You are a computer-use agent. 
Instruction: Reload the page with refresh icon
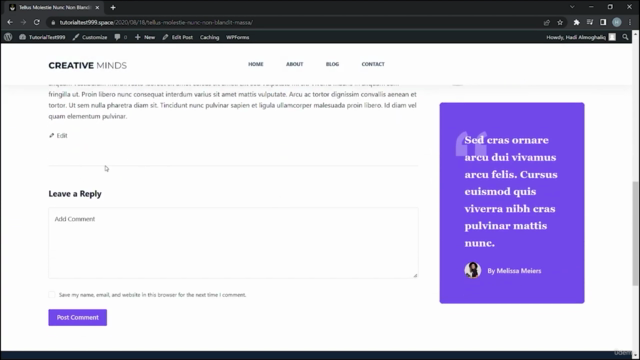click(x=37, y=22)
